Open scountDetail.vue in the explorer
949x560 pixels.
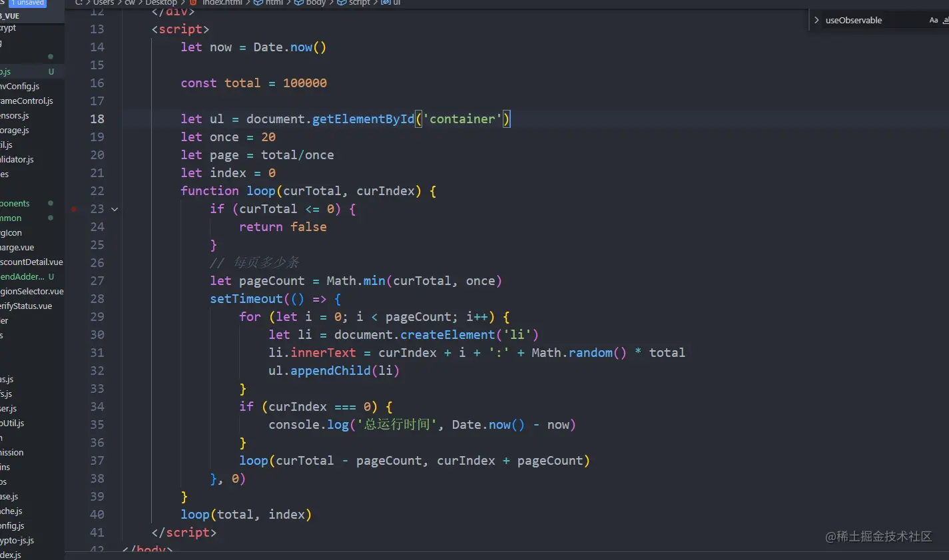pyautogui.click(x=32, y=262)
